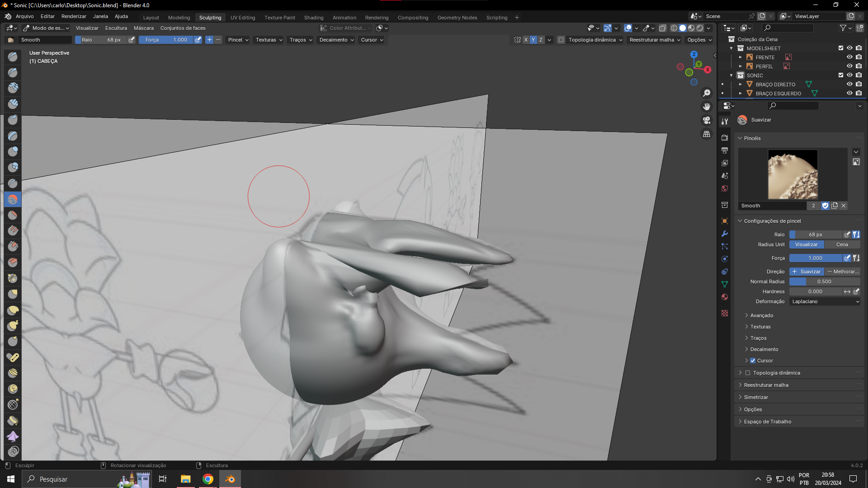The width and height of the screenshot is (868, 488).
Task: Toggle the camera view icon
Action: (x=707, y=120)
